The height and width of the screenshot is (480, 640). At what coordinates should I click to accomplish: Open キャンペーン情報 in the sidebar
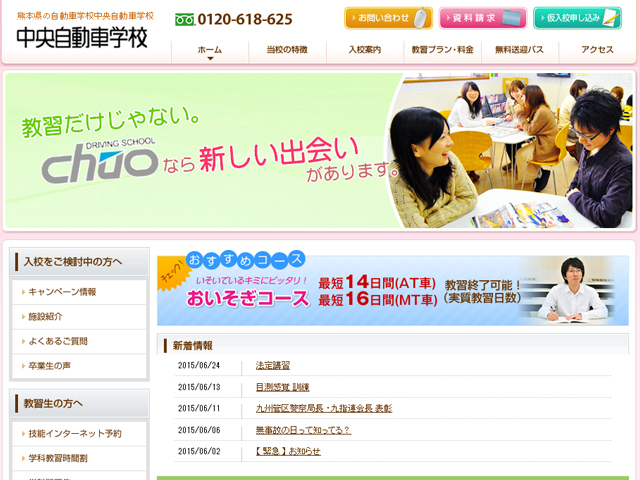(62, 292)
